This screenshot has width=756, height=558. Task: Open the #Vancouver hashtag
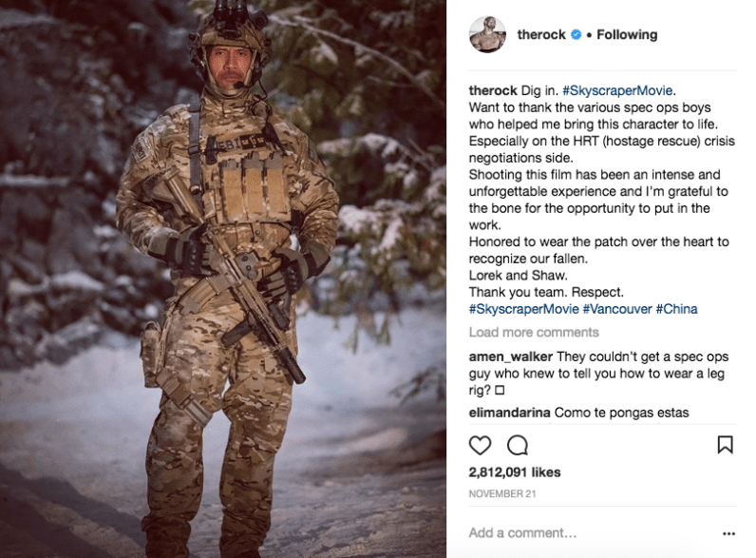click(617, 309)
